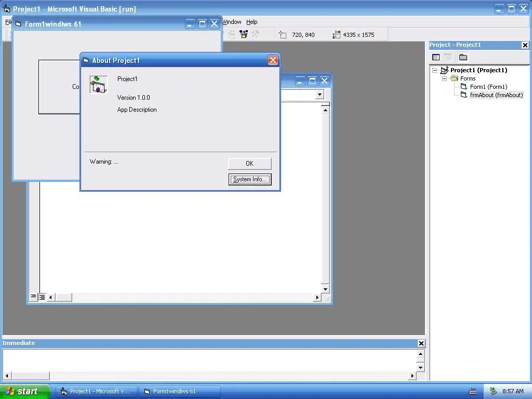The width and height of the screenshot is (532, 399).
Task: Select the Forms folder in project tree
Action: (468, 78)
